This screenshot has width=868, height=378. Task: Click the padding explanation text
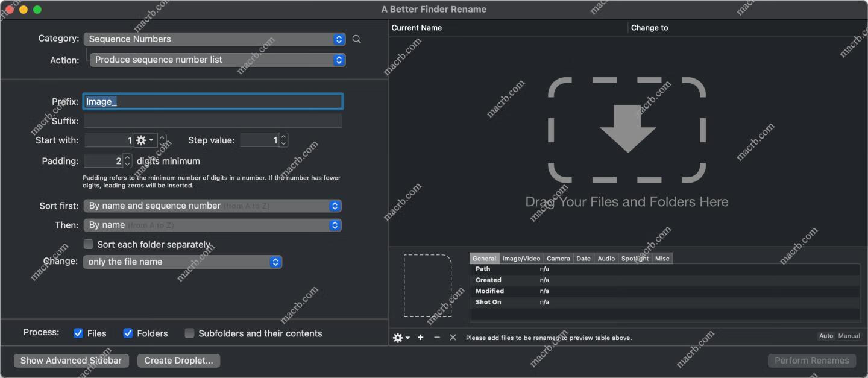coord(212,181)
